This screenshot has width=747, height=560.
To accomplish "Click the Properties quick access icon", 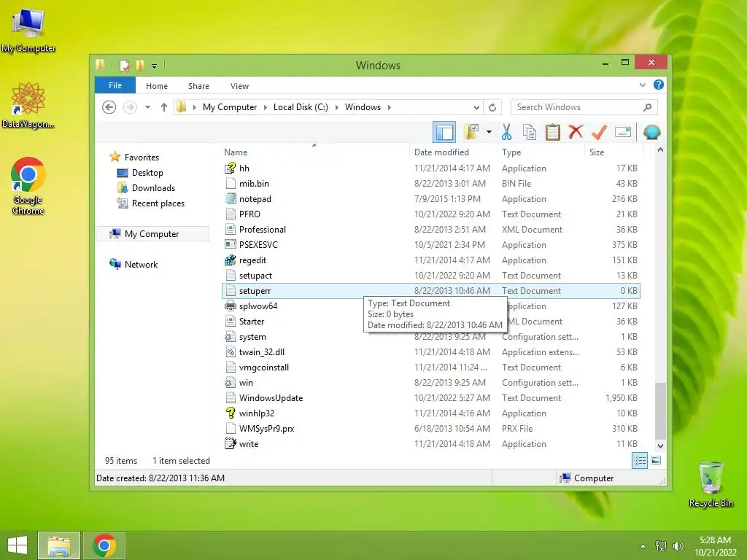I will [x=124, y=65].
